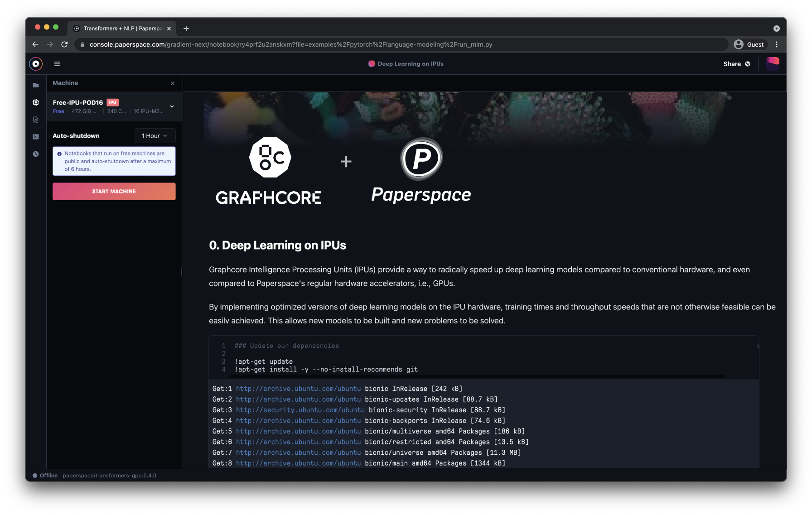Screen dimensions: 812x515
Task: Open the terminal panel from the sidebar
Action: point(35,136)
